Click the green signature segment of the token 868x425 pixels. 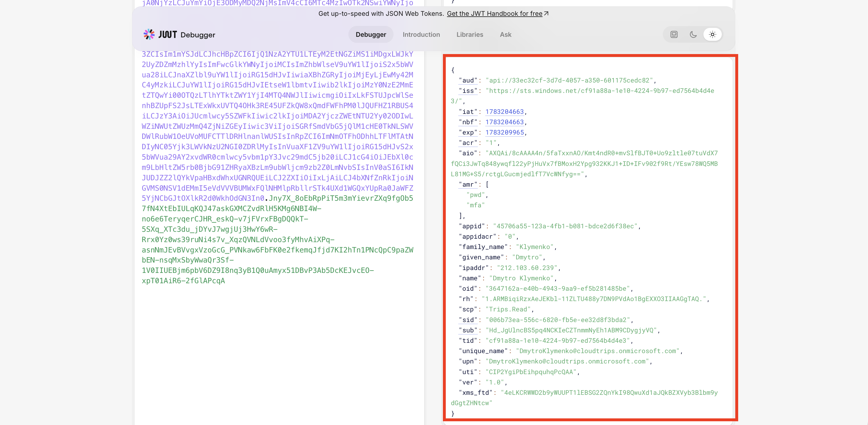(x=277, y=240)
